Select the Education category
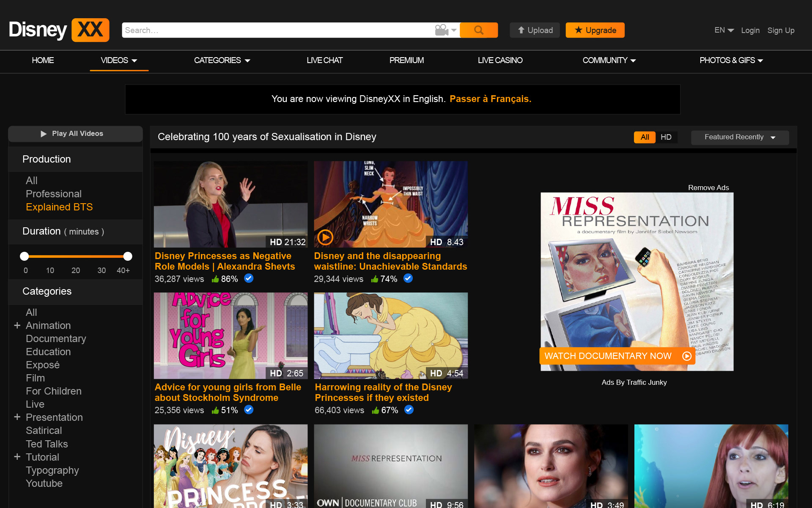 click(48, 352)
